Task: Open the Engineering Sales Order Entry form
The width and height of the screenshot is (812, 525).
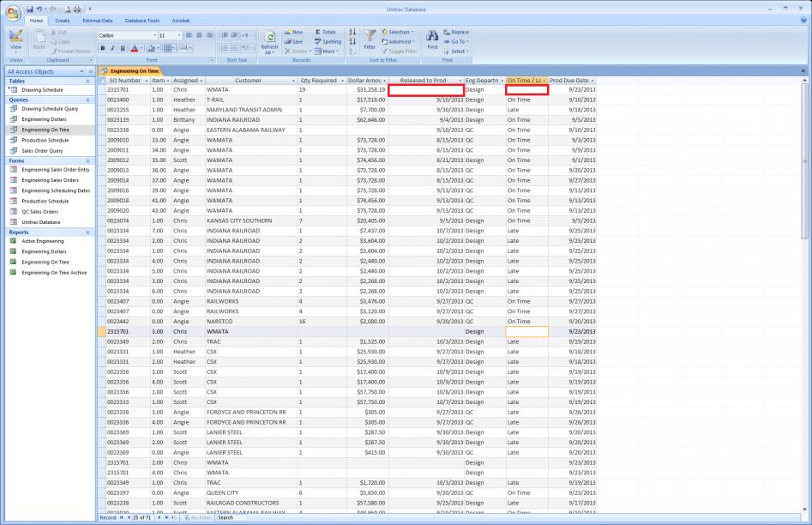Action: pyautogui.click(x=56, y=170)
